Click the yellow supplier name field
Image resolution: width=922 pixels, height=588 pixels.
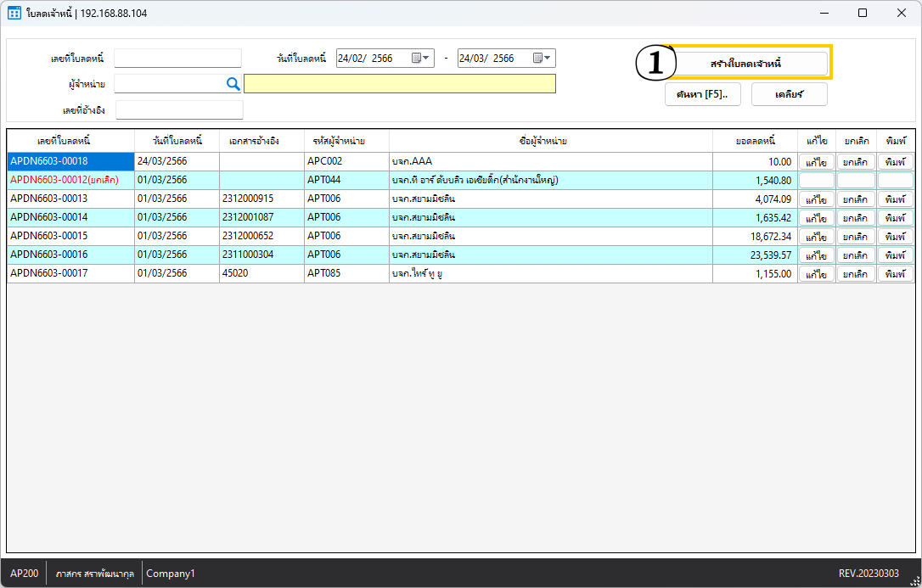[399, 83]
